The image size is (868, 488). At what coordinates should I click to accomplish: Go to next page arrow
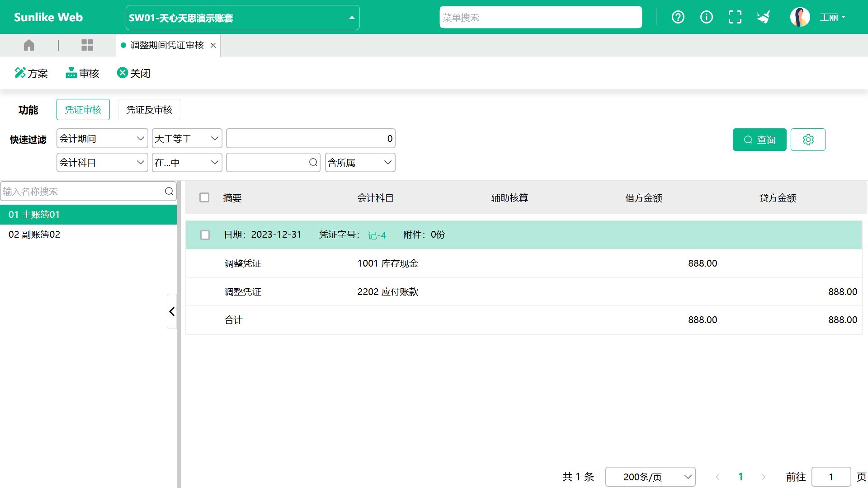(763, 477)
